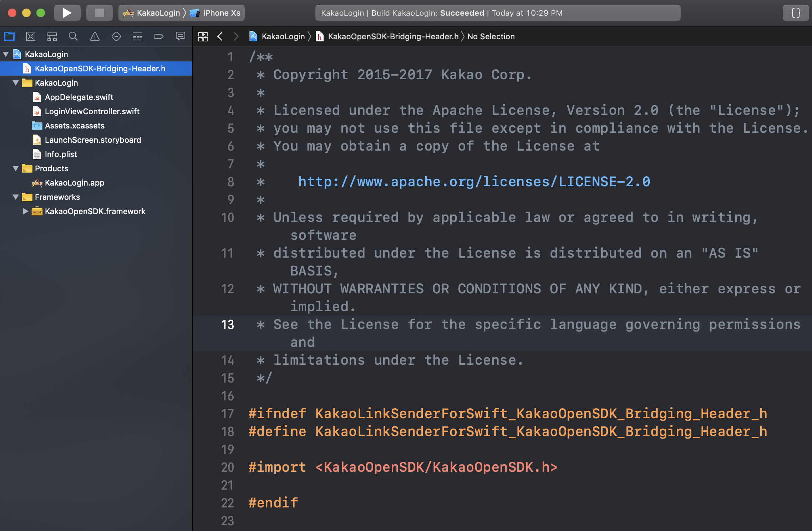Click the related items grid icon
The height and width of the screenshot is (531, 812).
click(x=203, y=36)
